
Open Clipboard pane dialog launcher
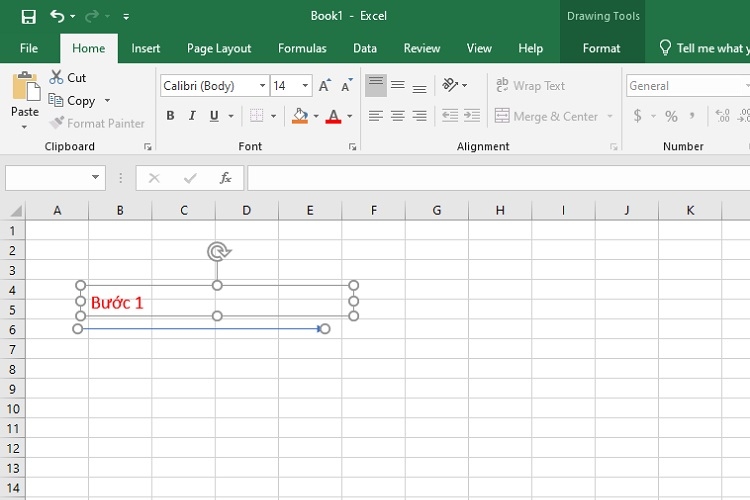point(148,147)
